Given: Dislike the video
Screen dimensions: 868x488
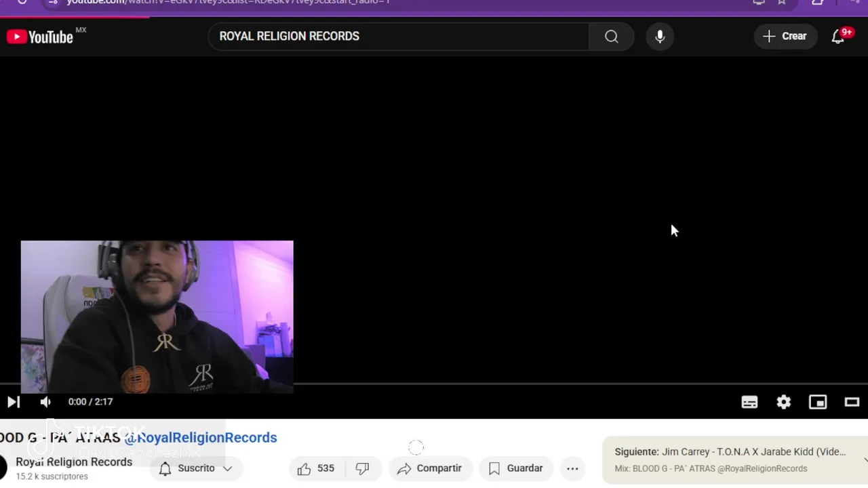Looking at the screenshot, I should pos(363,468).
